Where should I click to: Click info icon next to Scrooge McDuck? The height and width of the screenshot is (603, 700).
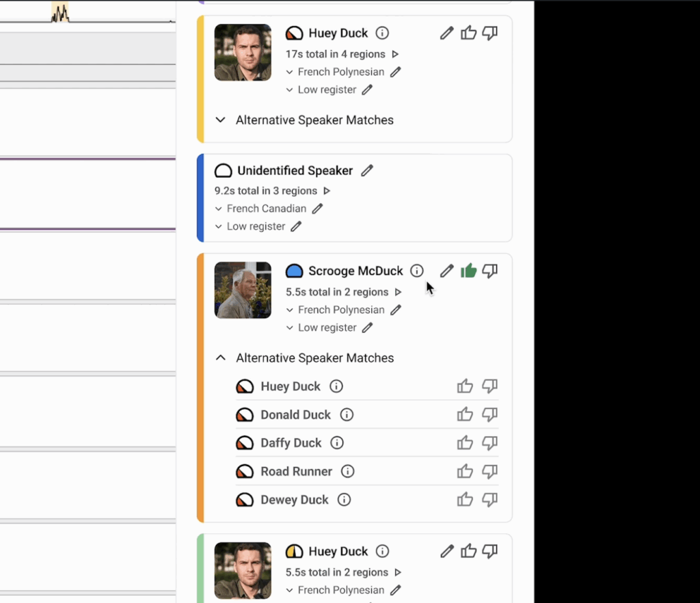pos(417,271)
